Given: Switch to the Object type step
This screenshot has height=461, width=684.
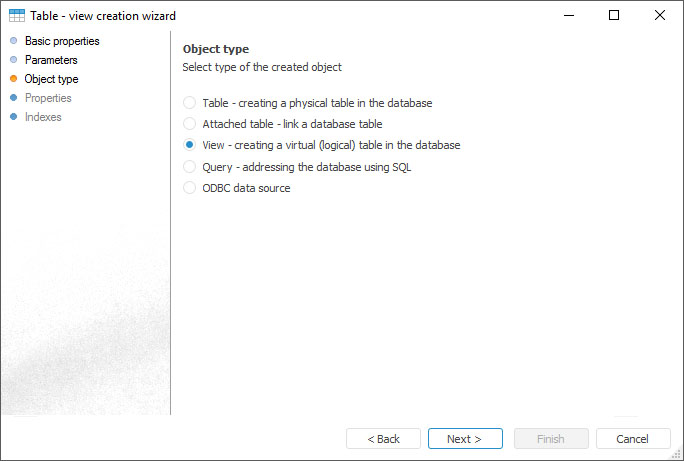Looking at the screenshot, I should point(51,79).
